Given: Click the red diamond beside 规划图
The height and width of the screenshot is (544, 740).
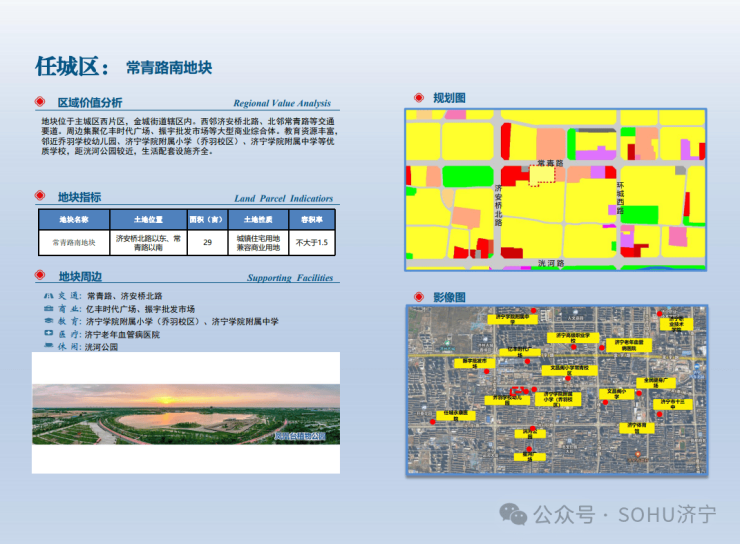Looking at the screenshot, I should [x=419, y=98].
